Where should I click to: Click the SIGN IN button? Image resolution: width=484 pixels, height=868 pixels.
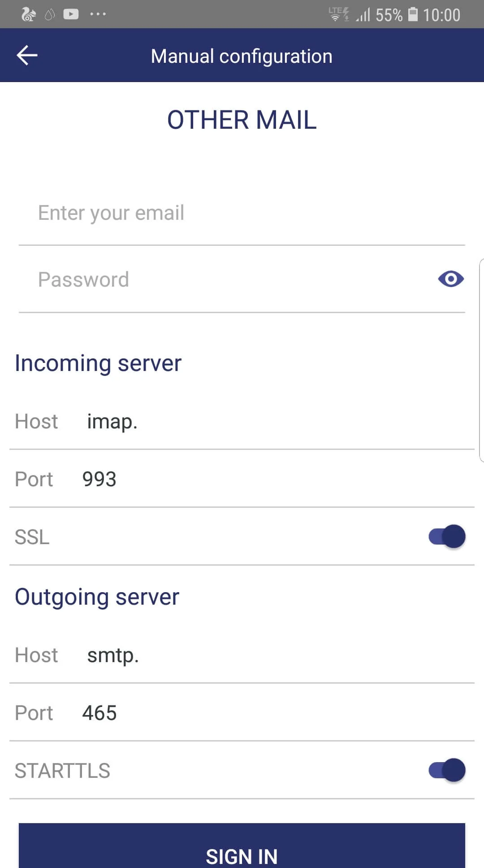point(242,846)
